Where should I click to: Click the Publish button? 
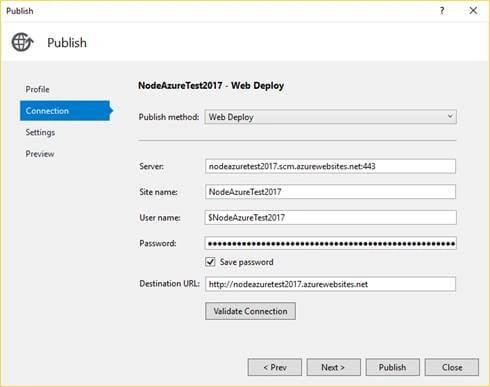coord(393,367)
